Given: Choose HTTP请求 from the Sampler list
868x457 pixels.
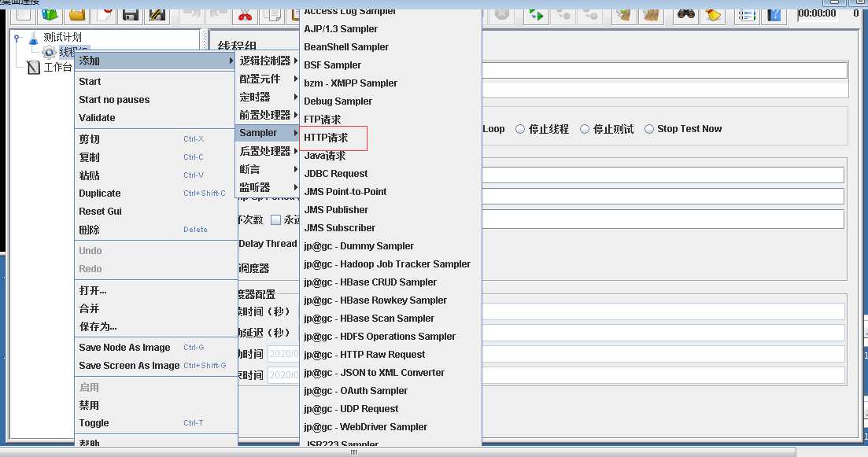Looking at the screenshot, I should 326,138.
